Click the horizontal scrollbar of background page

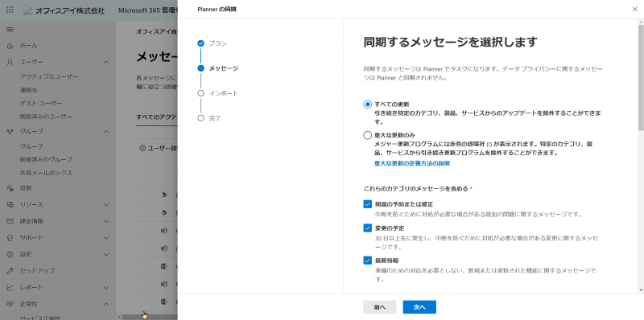pyautogui.click(x=150, y=317)
